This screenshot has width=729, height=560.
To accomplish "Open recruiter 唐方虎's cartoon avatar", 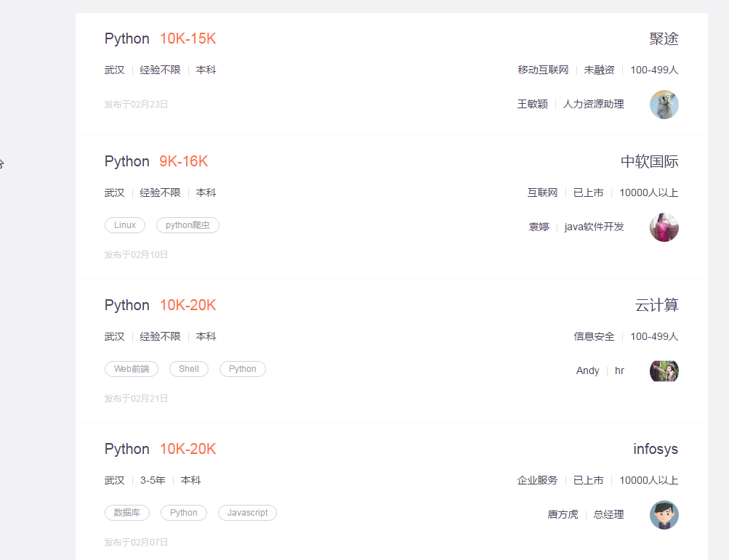I will tap(664, 515).
